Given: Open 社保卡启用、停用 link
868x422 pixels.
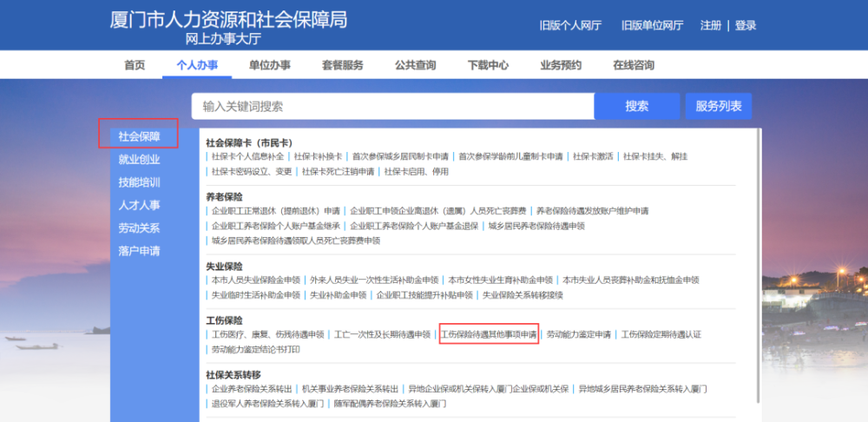Looking at the screenshot, I should pos(417,172).
